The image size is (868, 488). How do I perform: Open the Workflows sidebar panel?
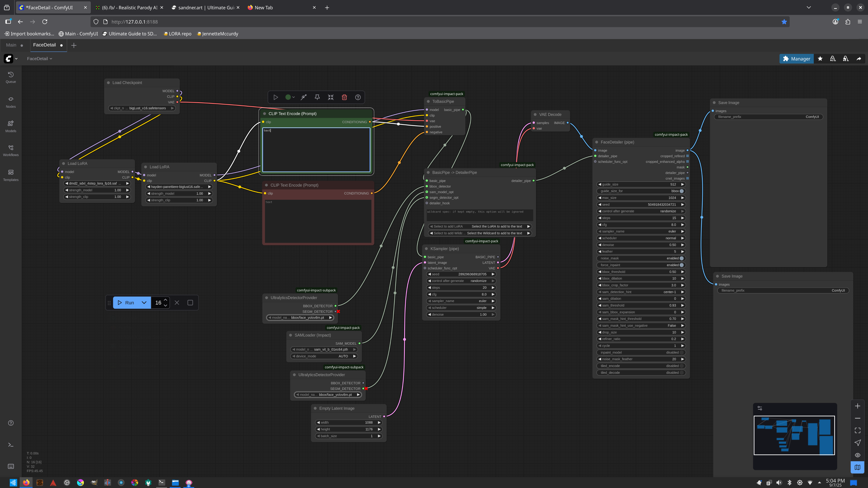coord(11,150)
